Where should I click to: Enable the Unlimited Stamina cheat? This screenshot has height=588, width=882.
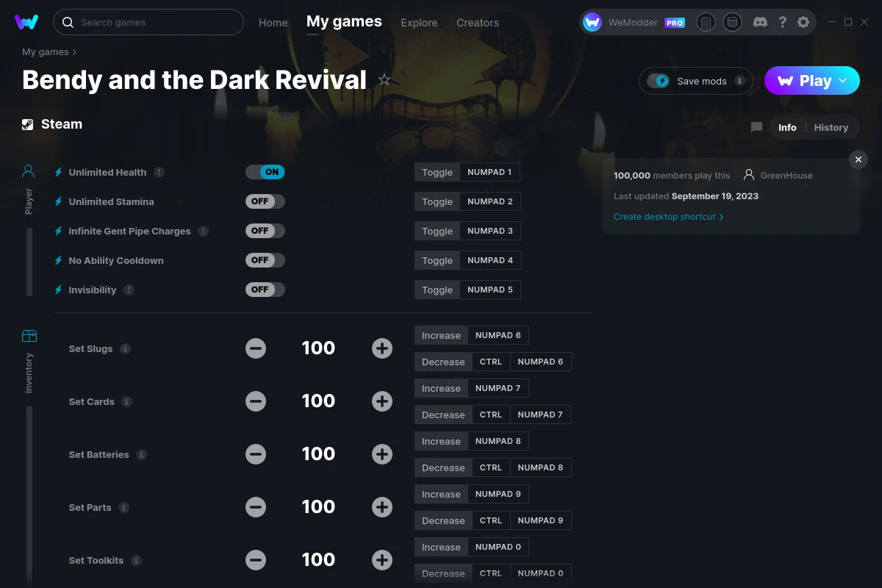pos(265,201)
